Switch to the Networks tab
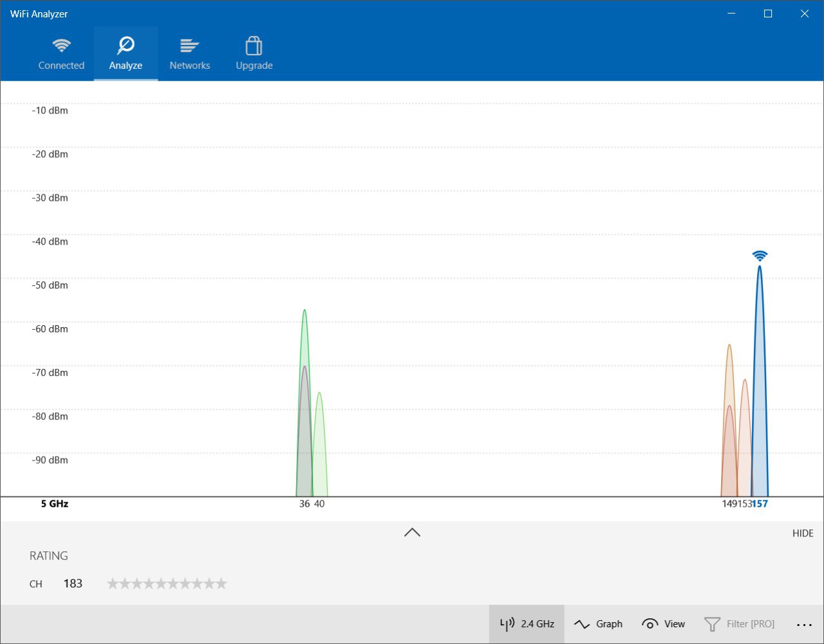This screenshot has width=824, height=644. pos(190,53)
